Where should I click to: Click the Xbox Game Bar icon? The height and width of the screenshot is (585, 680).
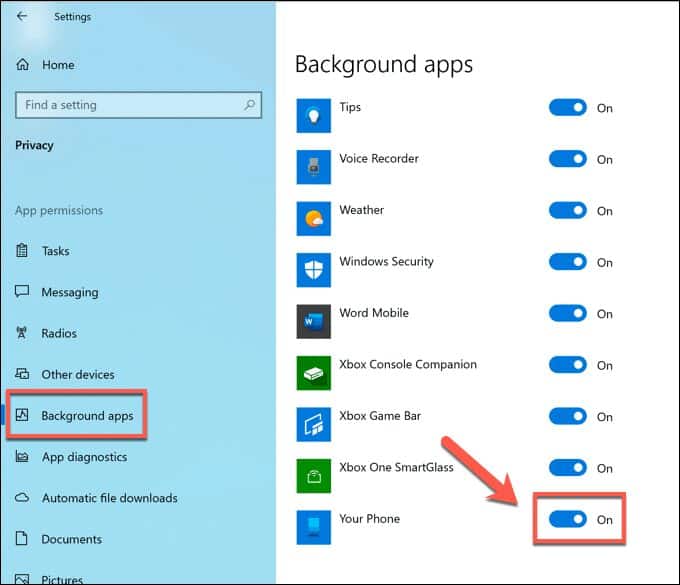click(314, 424)
